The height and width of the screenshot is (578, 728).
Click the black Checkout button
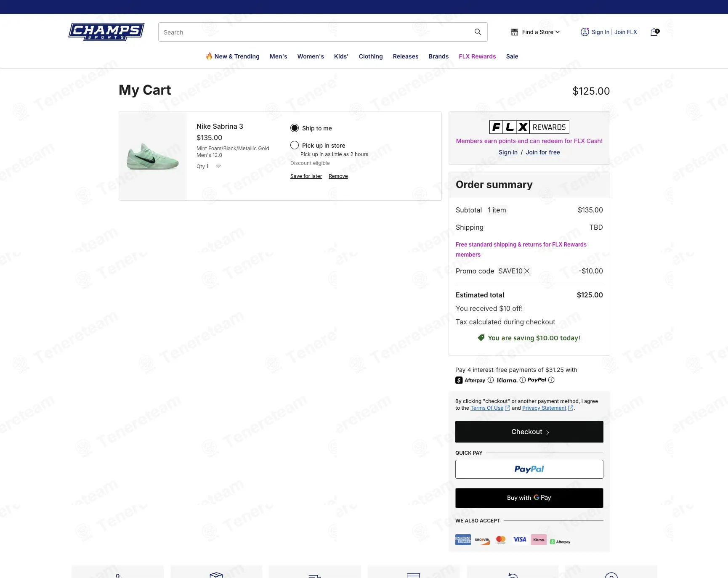pos(529,432)
